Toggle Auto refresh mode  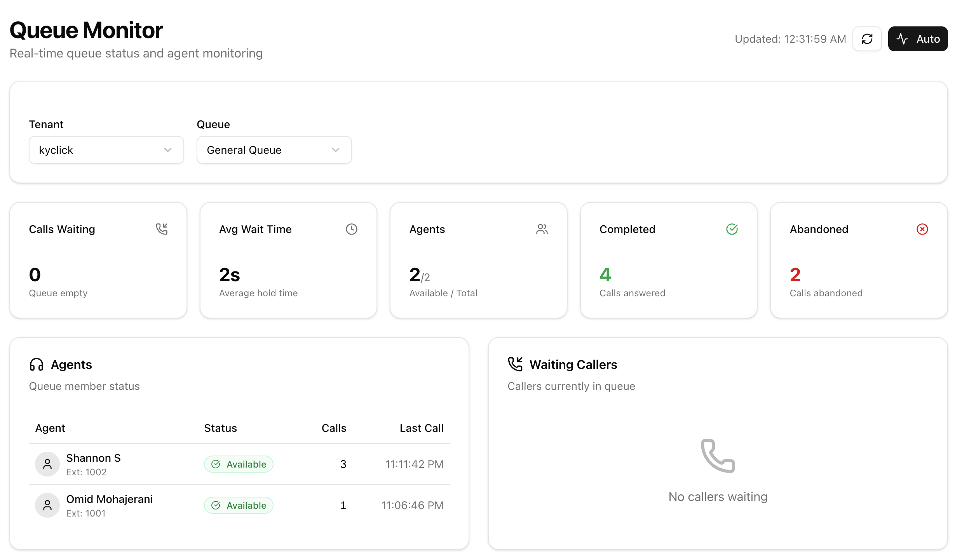coord(918,39)
